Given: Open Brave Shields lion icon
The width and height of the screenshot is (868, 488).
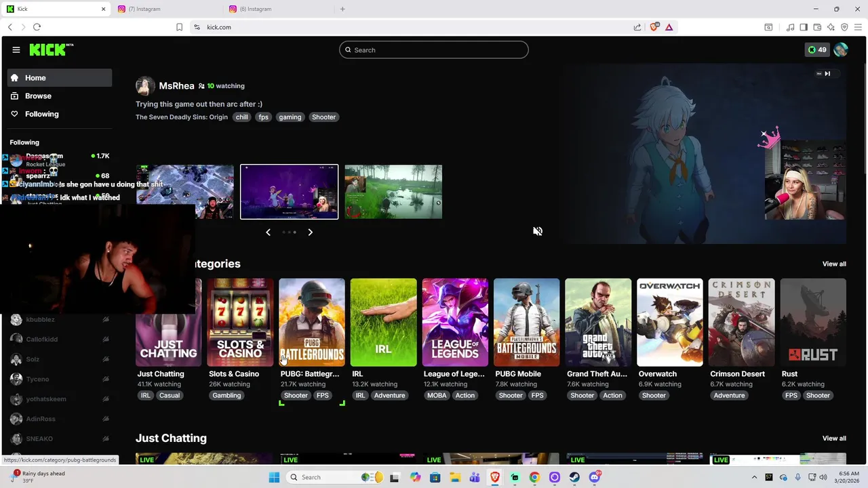Looking at the screenshot, I should [x=654, y=27].
